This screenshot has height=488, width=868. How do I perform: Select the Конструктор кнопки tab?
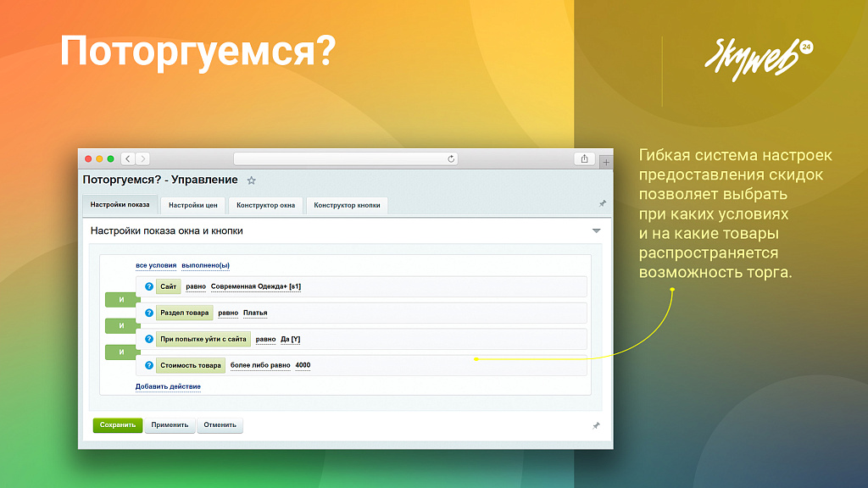click(x=347, y=205)
